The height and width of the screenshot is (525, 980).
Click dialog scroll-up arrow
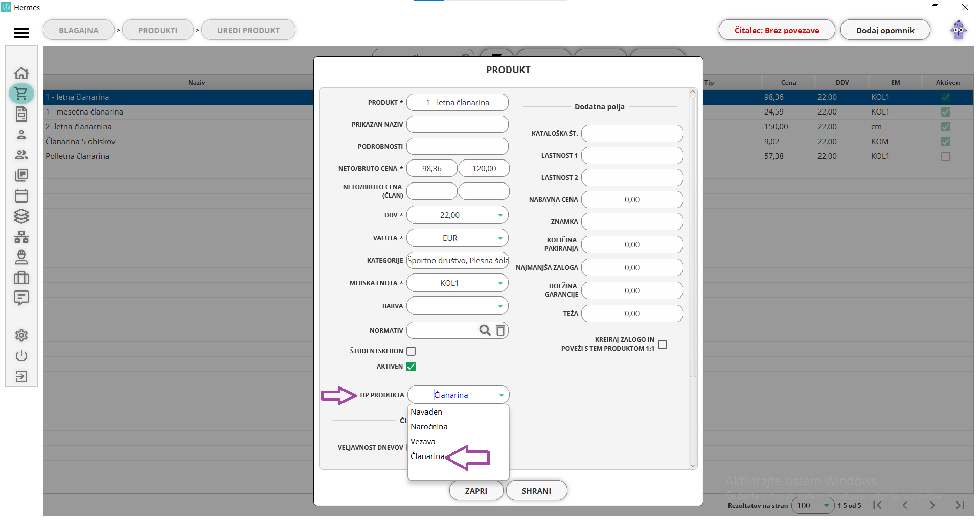click(693, 92)
